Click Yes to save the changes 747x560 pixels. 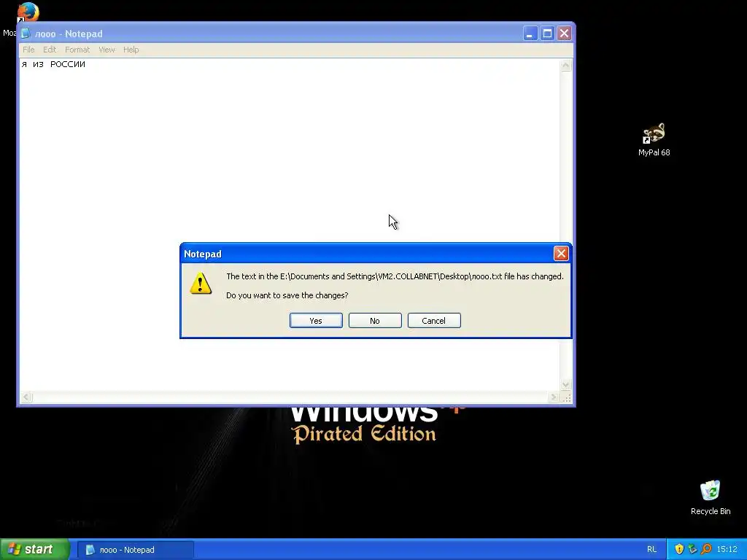click(x=316, y=321)
